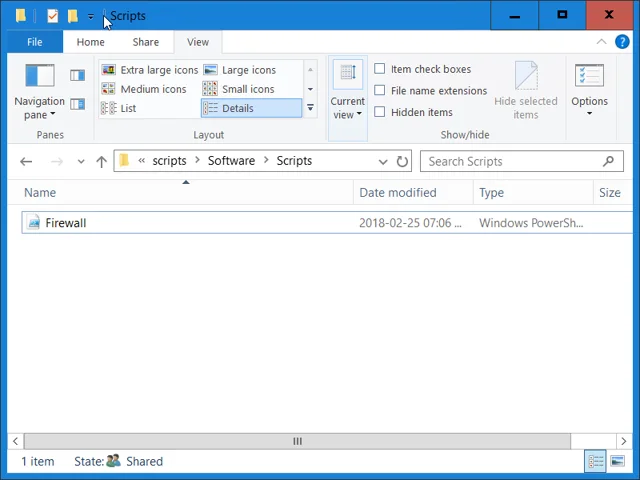Move layout gallery down one row
This screenshot has width=640, height=480.
click(310, 89)
